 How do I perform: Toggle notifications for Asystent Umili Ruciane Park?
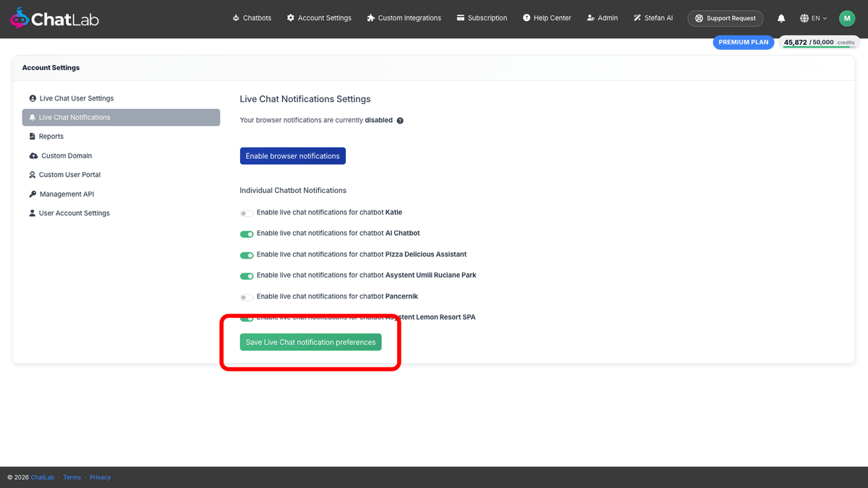click(247, 276)
